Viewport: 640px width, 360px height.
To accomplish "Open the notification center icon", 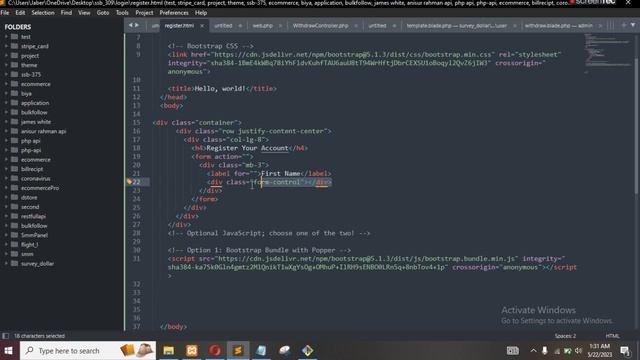I will pos(625,351).
